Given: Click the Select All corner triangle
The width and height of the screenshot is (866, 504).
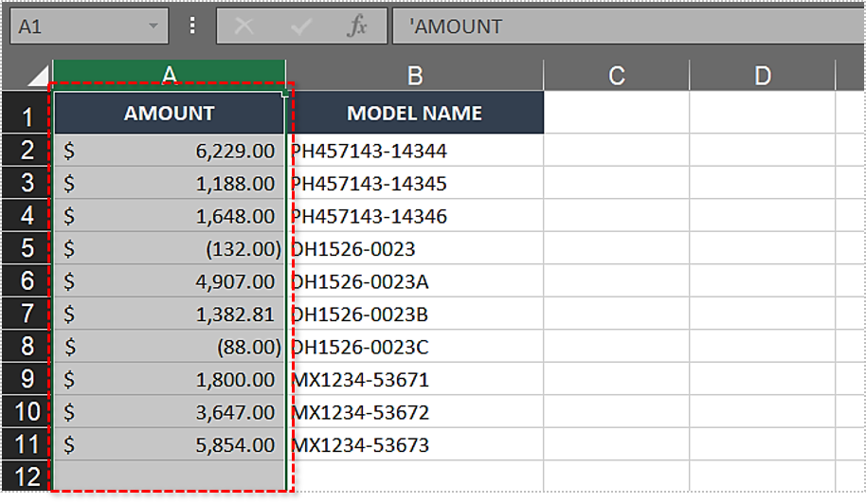Looking at the screenshot, I should click(38, 76).
